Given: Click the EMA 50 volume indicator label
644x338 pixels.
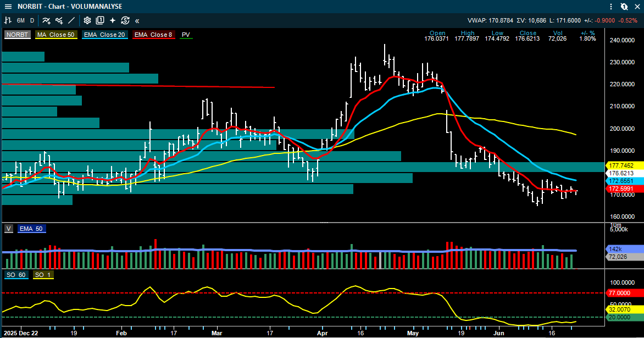Looking at the screenshot, I should (x=31, y=229).
